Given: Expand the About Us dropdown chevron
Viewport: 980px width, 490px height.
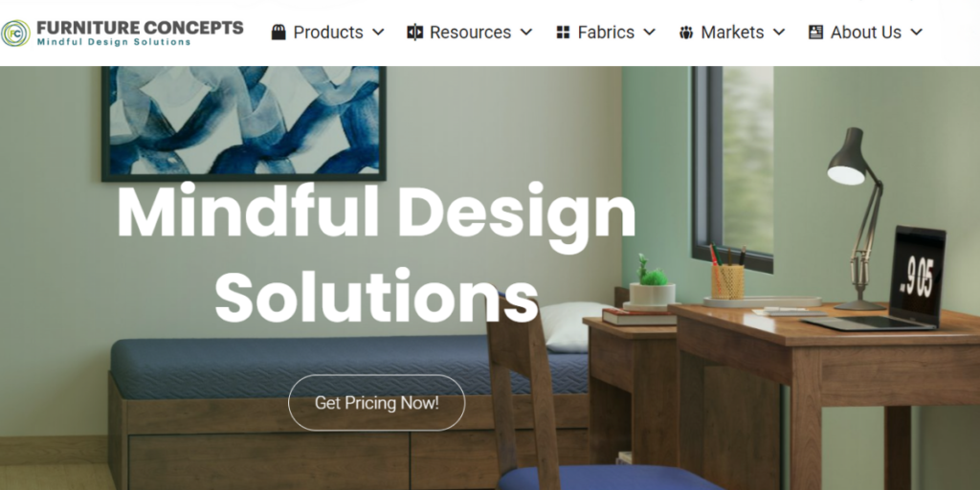Looking at the screenshot, I should click(x=916, y=33).
